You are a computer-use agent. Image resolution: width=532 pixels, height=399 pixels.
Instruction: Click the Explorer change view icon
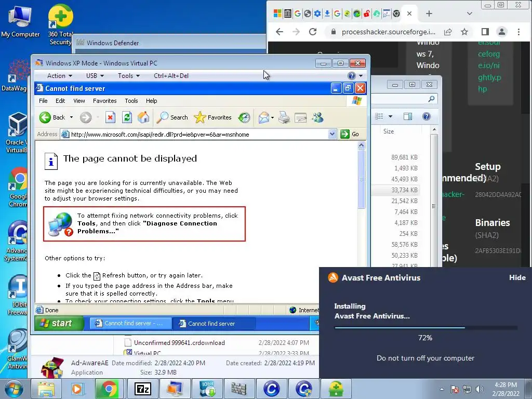[x=379, y=116]
